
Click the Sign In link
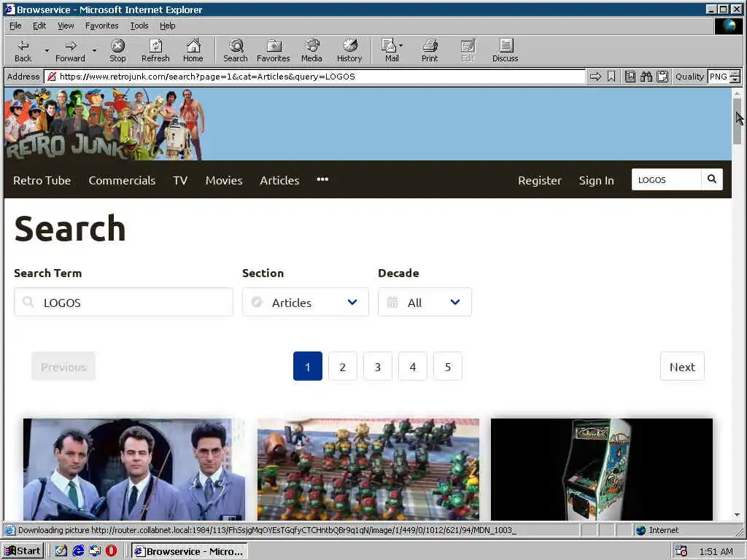point(597,181)
